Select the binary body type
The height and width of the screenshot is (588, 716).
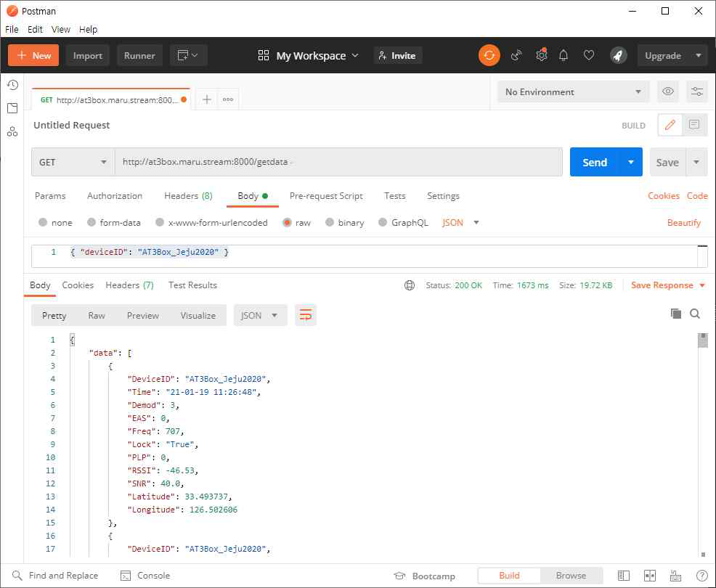pyautogui.click(x=330, y=222)
